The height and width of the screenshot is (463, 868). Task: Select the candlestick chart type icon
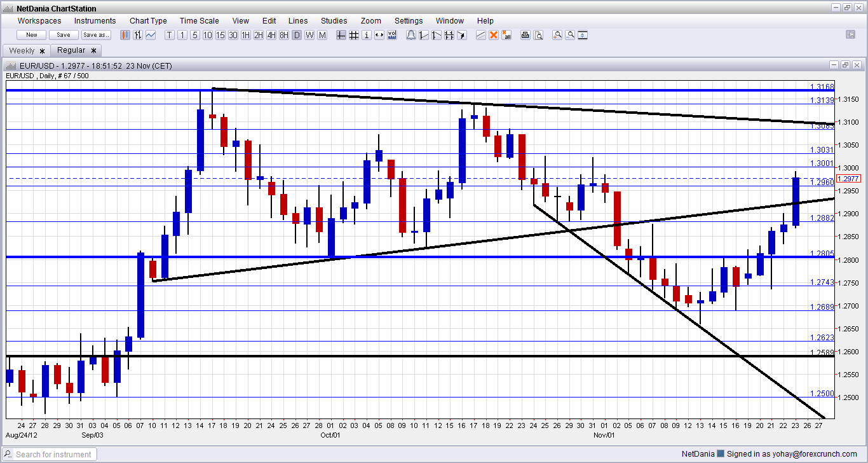pyautogui.click(x=125, y=35)
